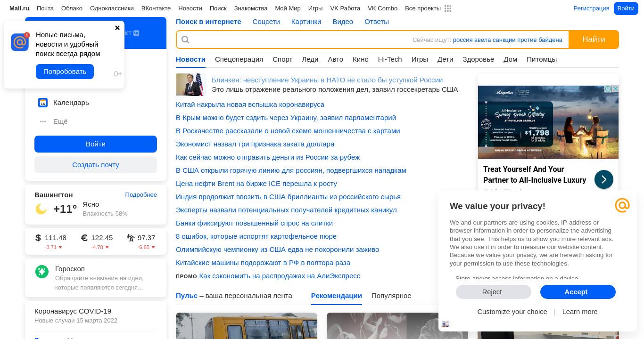Switch to 'Картинки' search tab
The height and width of the screenshot is (339, 644).
tap(306, 22)
